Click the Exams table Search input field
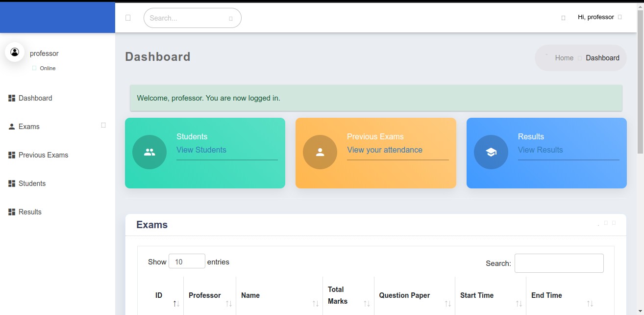The image size is (644, 315). pos(559,263)
